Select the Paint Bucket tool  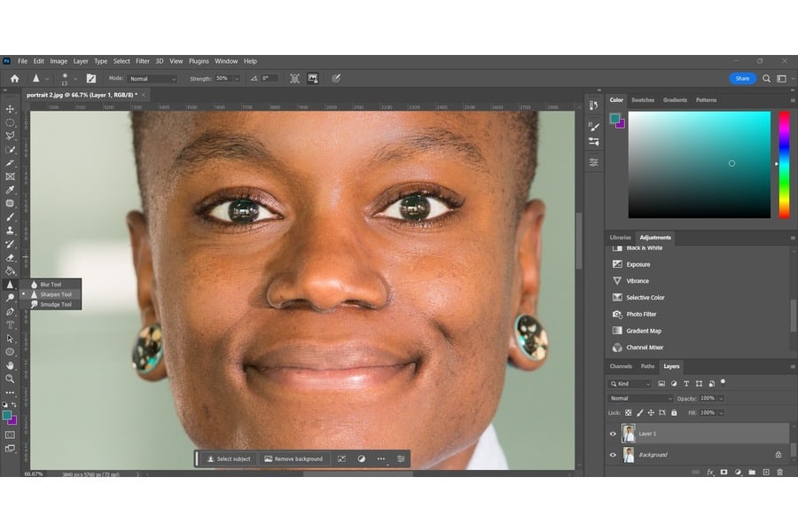coord(10,270)
